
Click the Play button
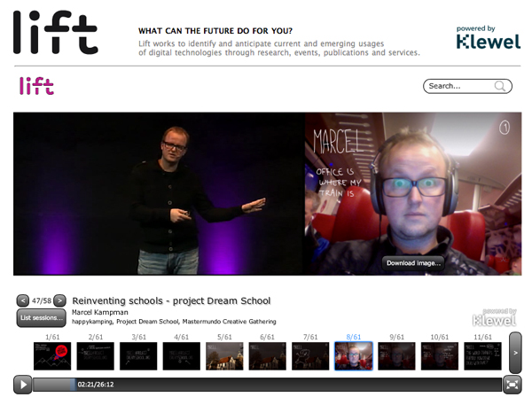tap(23, 385)
